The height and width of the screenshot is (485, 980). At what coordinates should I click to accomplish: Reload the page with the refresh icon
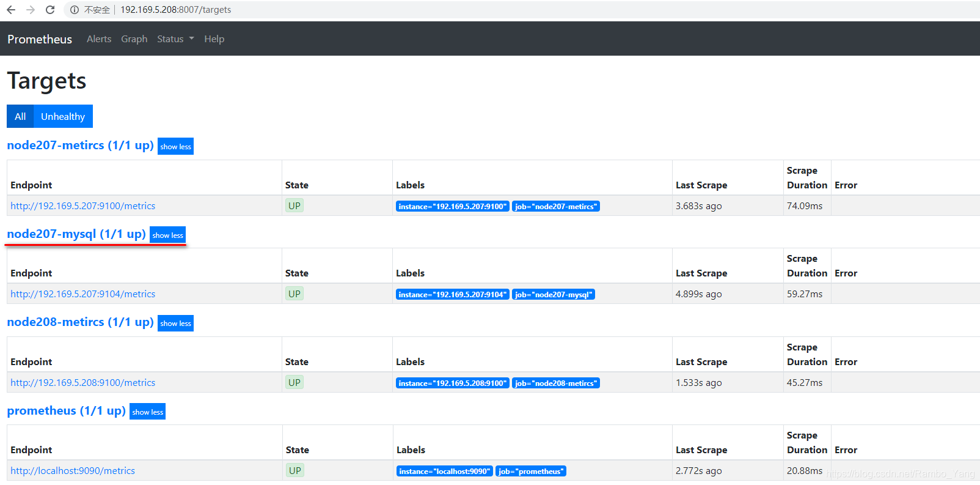[x=50, y=10]
